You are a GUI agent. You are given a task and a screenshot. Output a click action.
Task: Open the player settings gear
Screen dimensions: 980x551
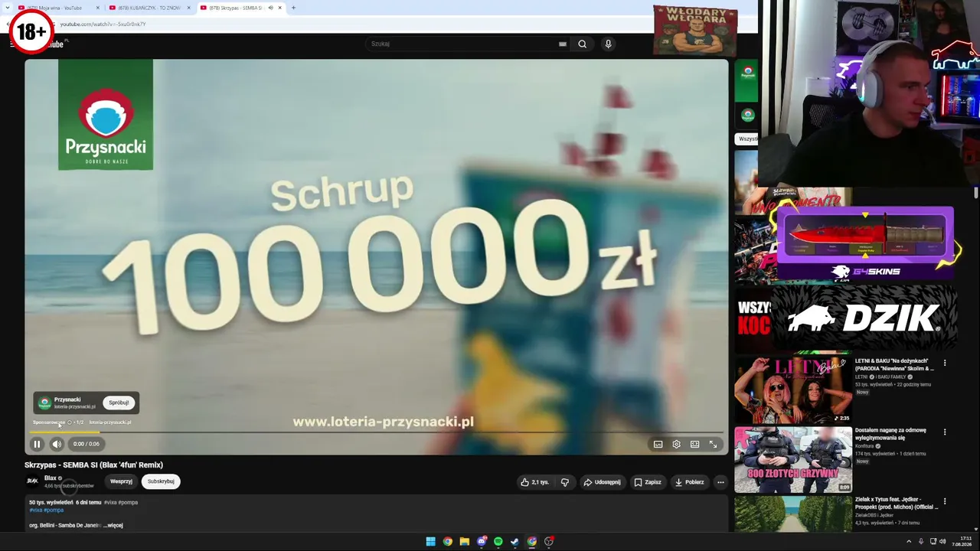click(x=676, y=444)
